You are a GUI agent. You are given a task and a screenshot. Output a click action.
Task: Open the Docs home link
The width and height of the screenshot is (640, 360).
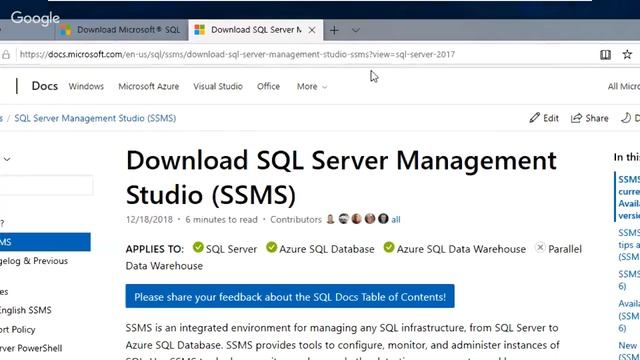[x=44, y=86]
